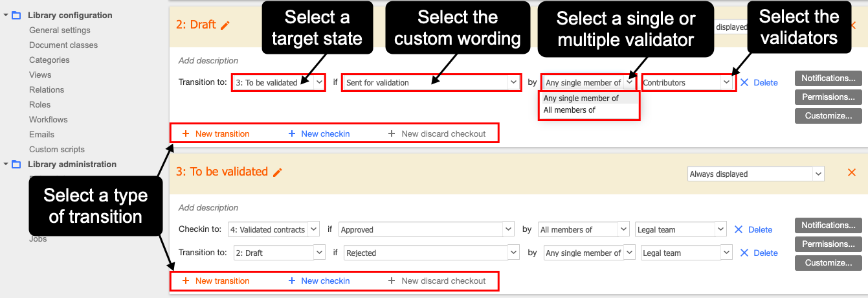
Task: Click Add description under 3: To be validated
Action: click(208, 208)
